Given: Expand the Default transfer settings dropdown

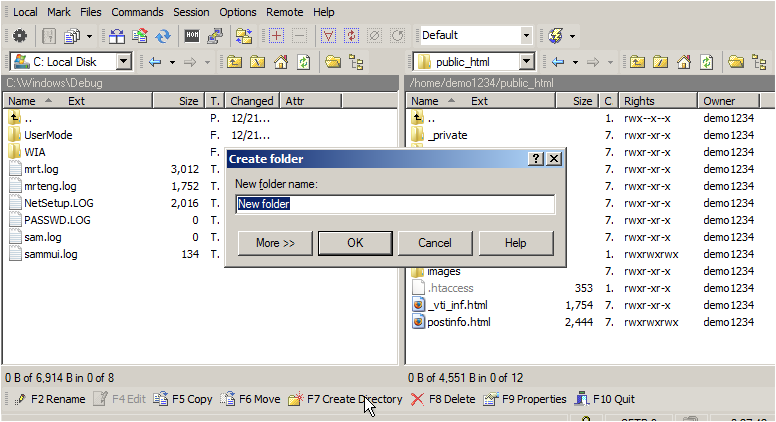Looking at the screenshot, I should 525,36.
